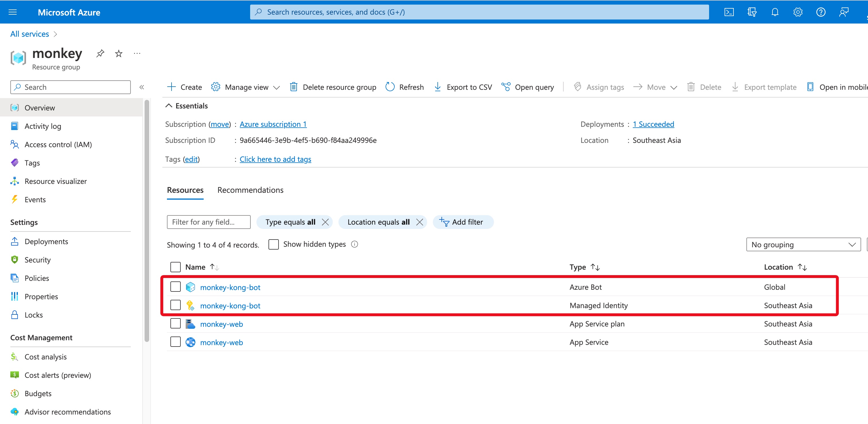Click the Deployments icon under Settings
Screen dimensions: 868x424
(x=15, y=241)
